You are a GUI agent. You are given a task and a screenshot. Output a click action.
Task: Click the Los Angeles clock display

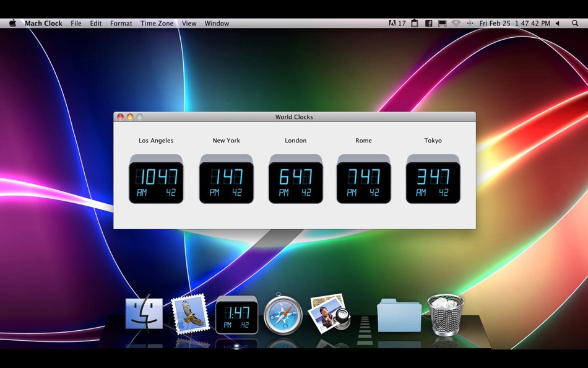tap(156, 179)
